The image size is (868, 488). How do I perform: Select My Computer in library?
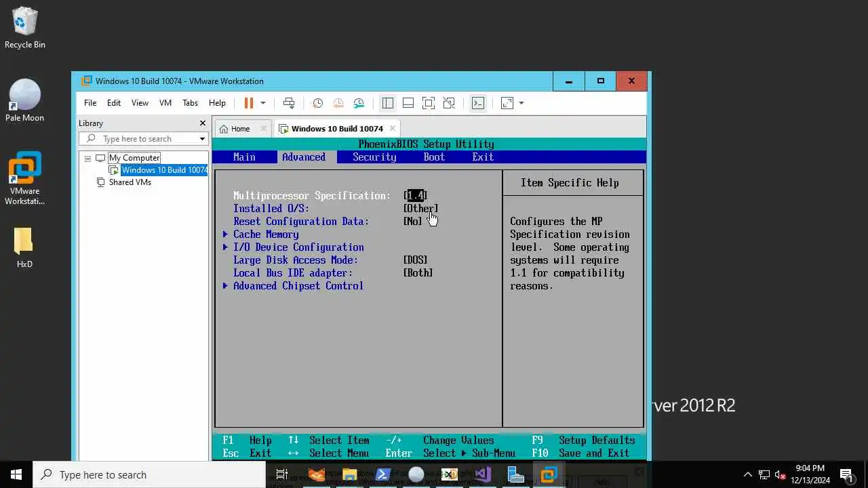(x=134, y=158)
